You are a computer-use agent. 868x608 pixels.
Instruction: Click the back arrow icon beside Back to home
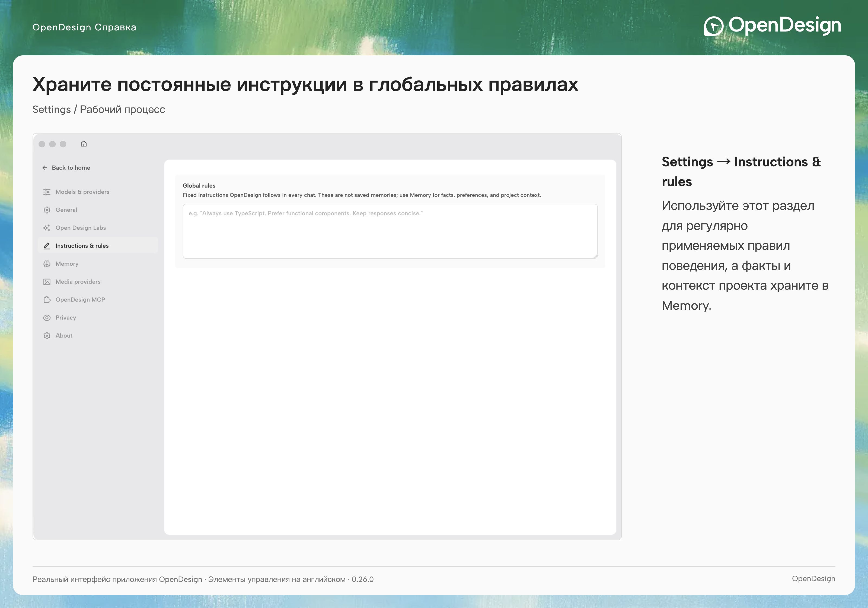pyautogui.click(x=45, y=167)
